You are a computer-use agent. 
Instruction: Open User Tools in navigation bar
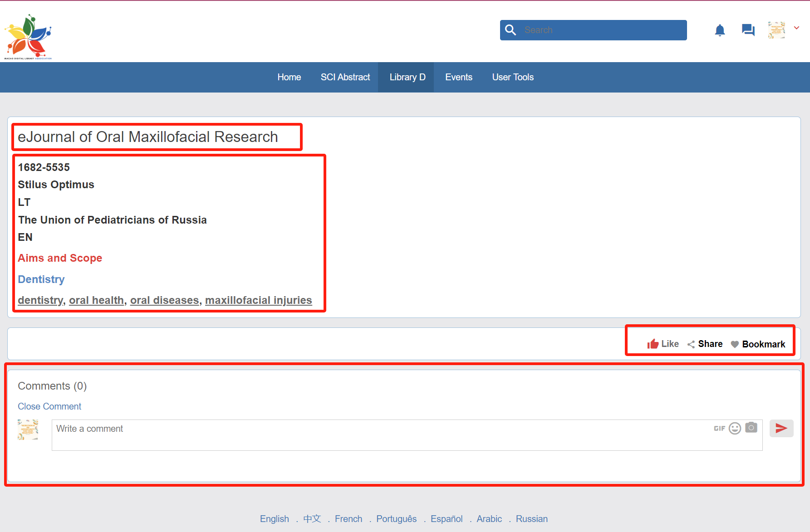pyautogui.click(x=513, y=77)
